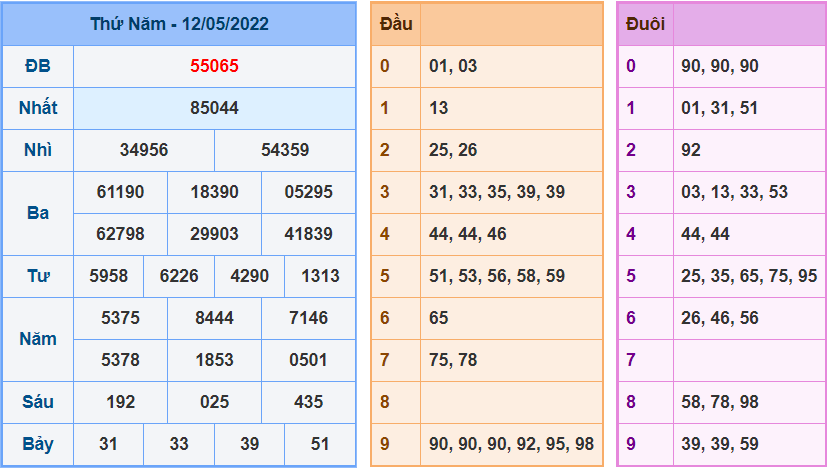Click Đầu row 6 value 65
The image size is (827, 468).
[438, 318]
